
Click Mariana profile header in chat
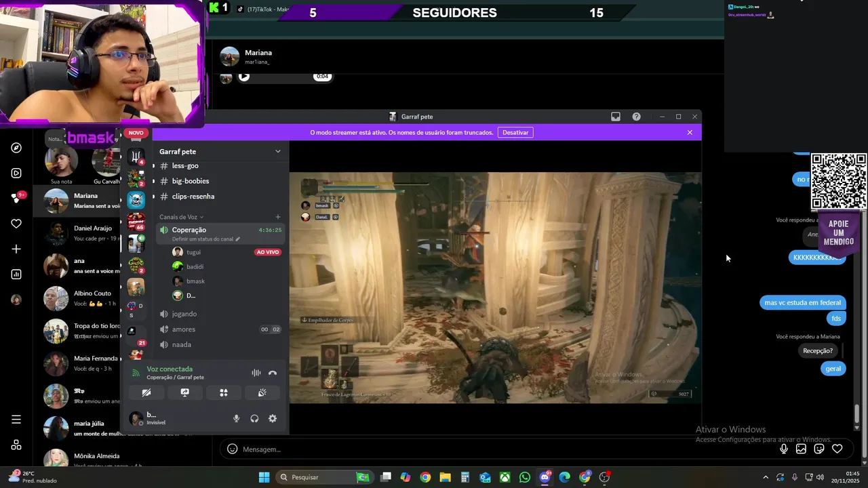click(x=246, y=57)
